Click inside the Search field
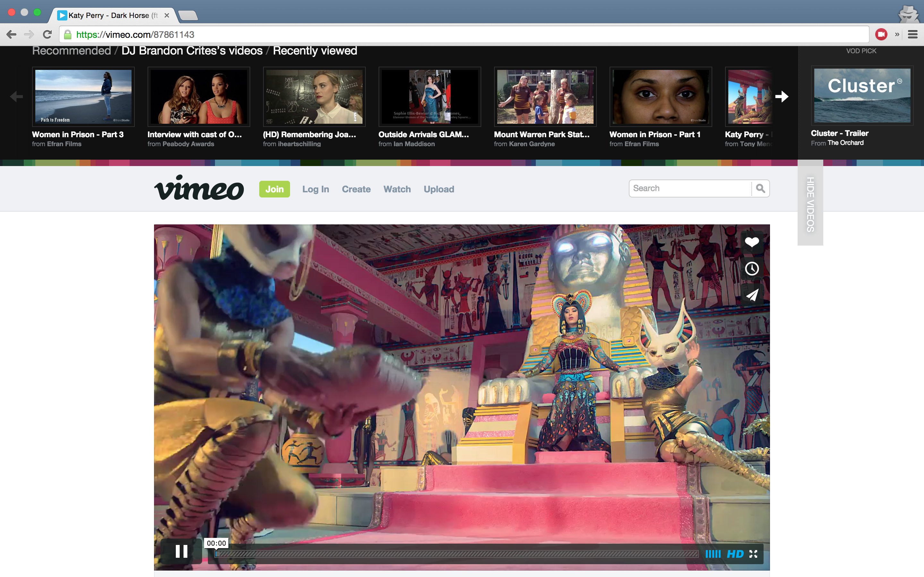924x577 pixels. coord(689,188)
